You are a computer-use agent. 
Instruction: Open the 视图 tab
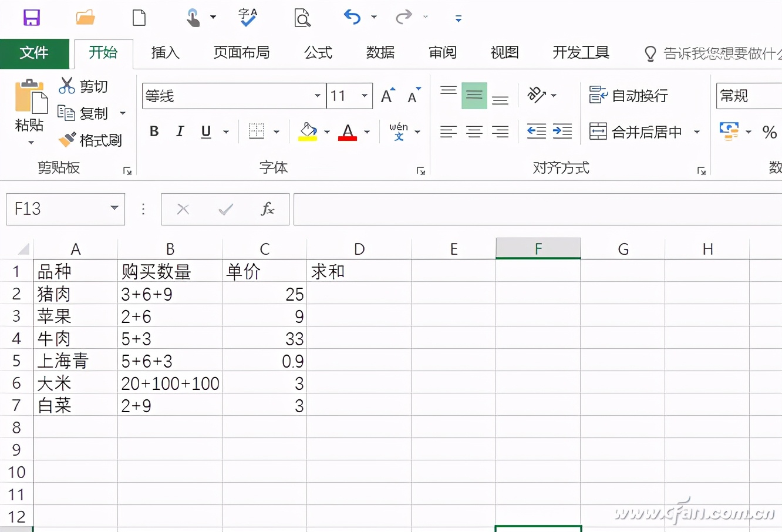pos(505,53)
